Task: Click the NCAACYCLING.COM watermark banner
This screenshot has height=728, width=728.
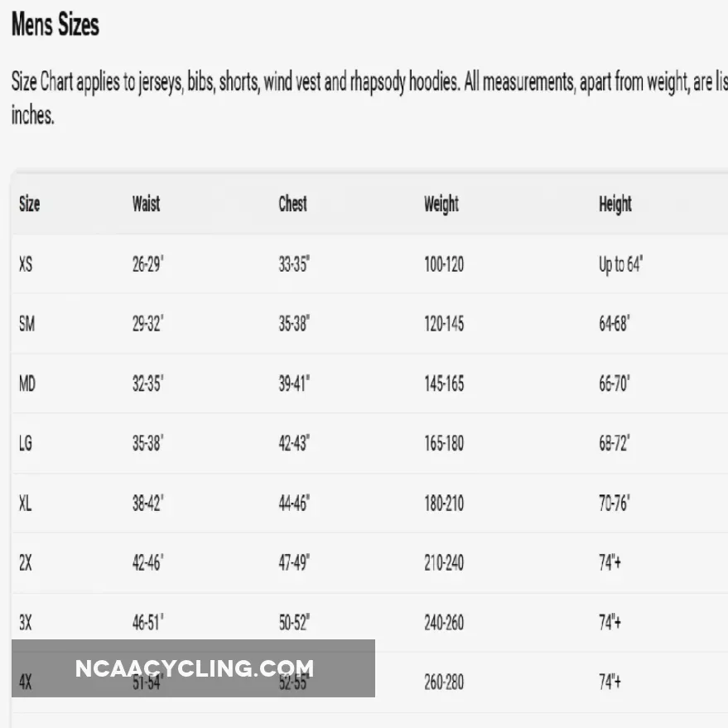Action: click(x=194, y=668)
